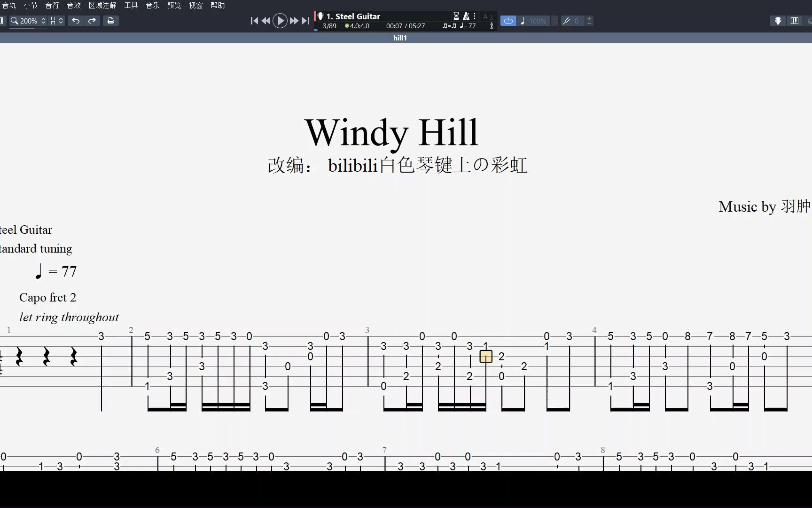Open the page layout mode selector

pyautogui.click(x=56, y=21)
